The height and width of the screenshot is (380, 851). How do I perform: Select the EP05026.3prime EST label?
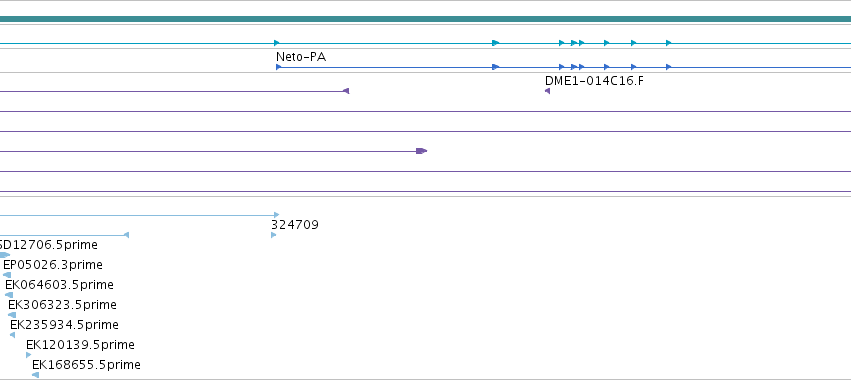point(53,265)
